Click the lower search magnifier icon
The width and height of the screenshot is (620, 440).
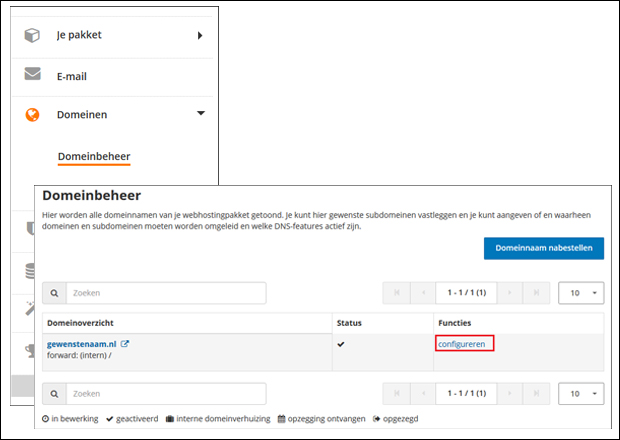55,394
